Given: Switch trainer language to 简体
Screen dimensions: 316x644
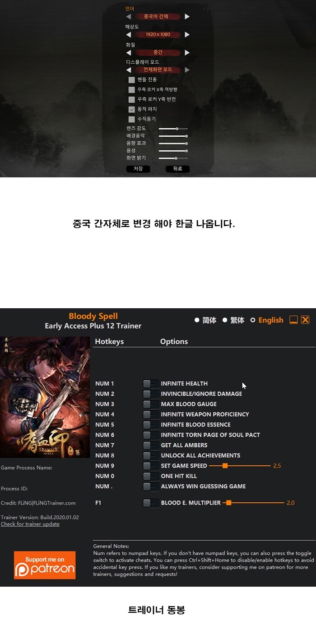Looking at the screenshot, I should pos(197,320).
